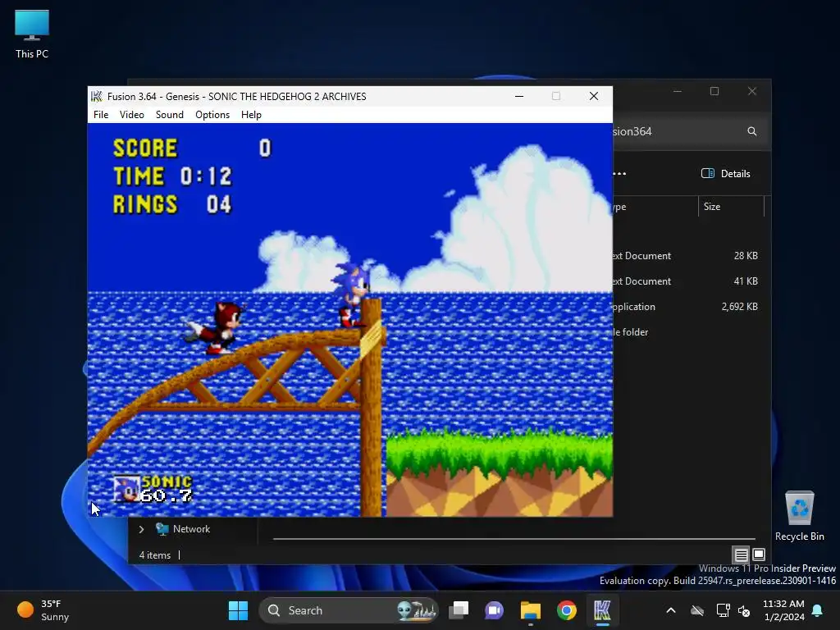Open File Explorer from the taskbar
The image size is (840, 630).
531,610
